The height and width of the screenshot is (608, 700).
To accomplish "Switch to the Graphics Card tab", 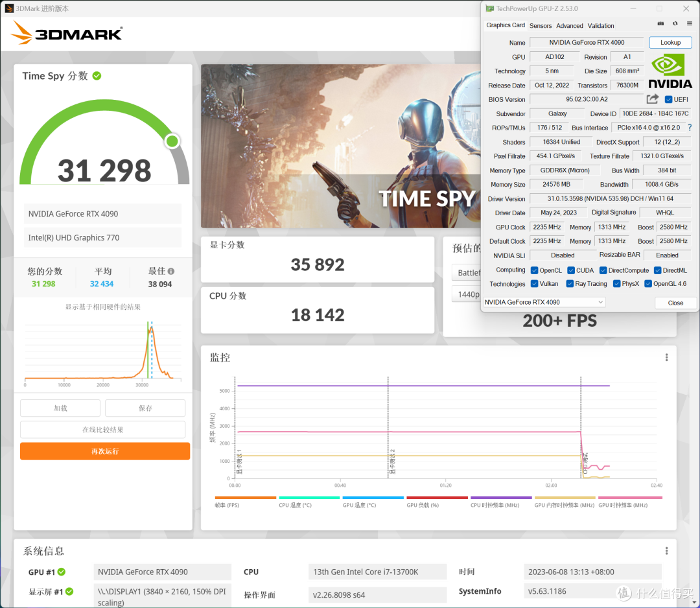I will tap(506, 25).
